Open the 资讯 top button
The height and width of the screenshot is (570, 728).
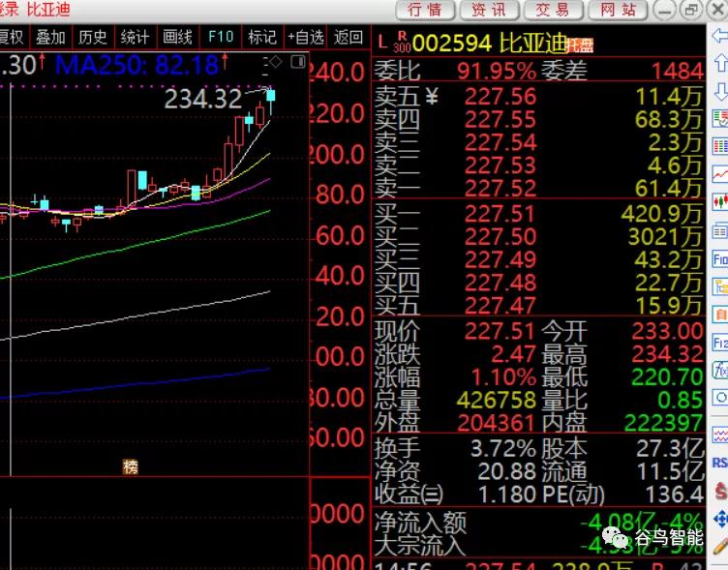click(489, 10)
